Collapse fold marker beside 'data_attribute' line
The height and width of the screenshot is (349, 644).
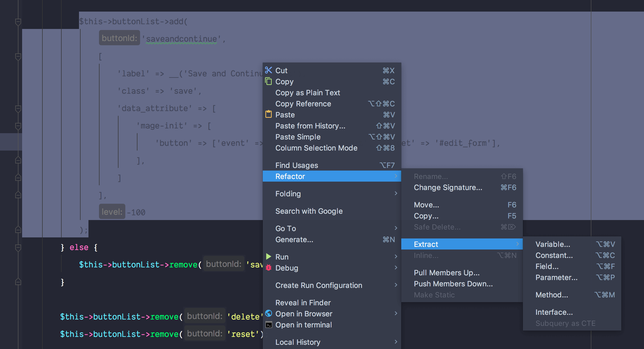(18, 109)
